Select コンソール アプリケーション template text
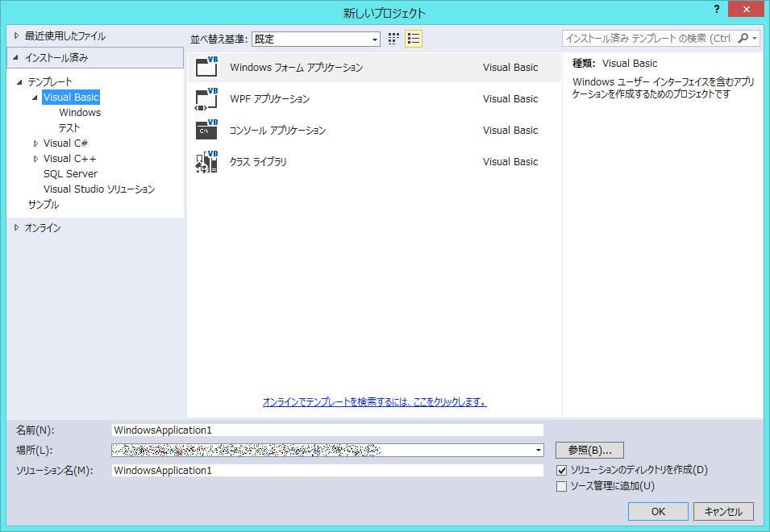770x532 pixels. click(277, 130)
